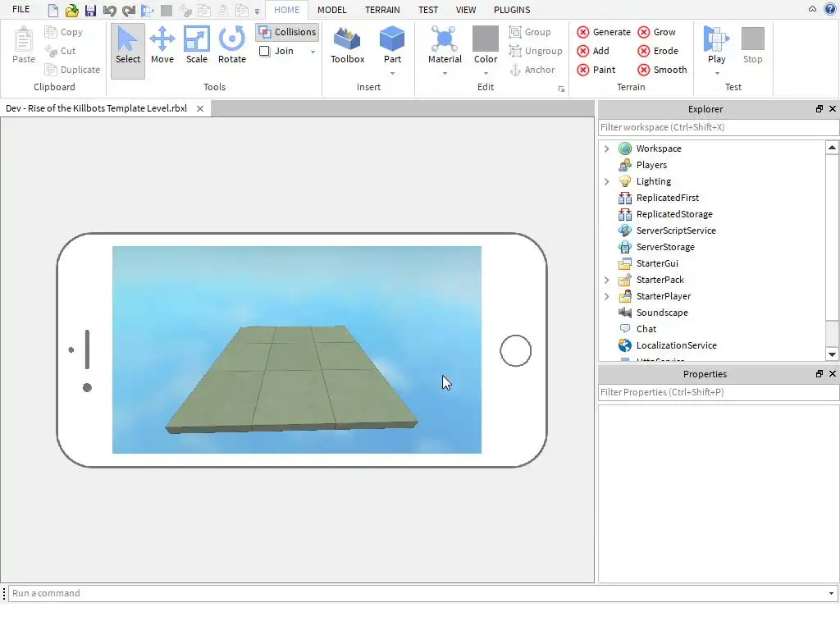The width and height of the screenshot is (840, 630).
Task: Click the help question mark icon
Action: (830, 9)
